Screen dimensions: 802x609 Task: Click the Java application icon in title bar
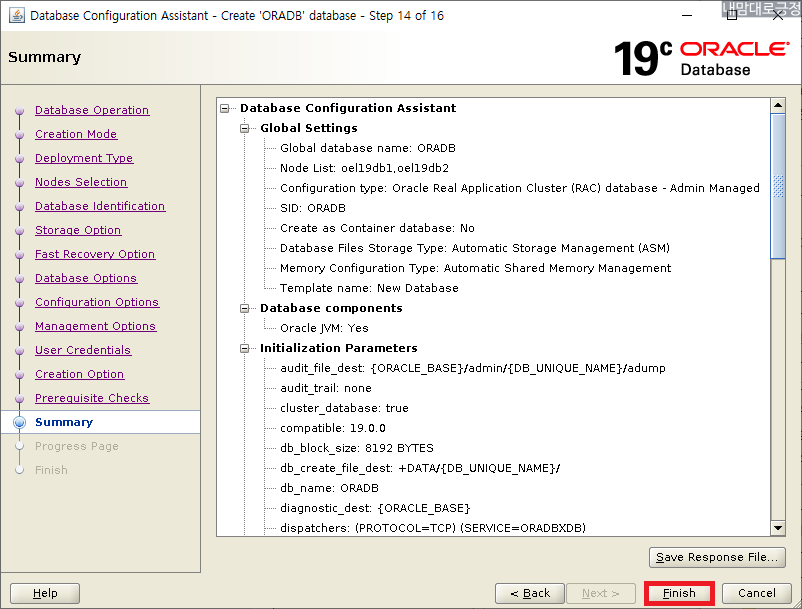(x=16, y=15)
